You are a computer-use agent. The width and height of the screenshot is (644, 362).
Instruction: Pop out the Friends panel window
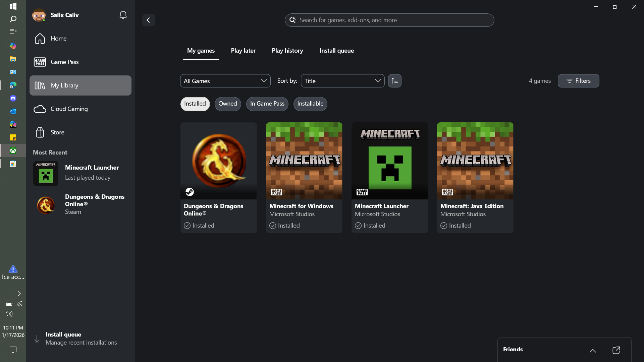tap(616, 350)
